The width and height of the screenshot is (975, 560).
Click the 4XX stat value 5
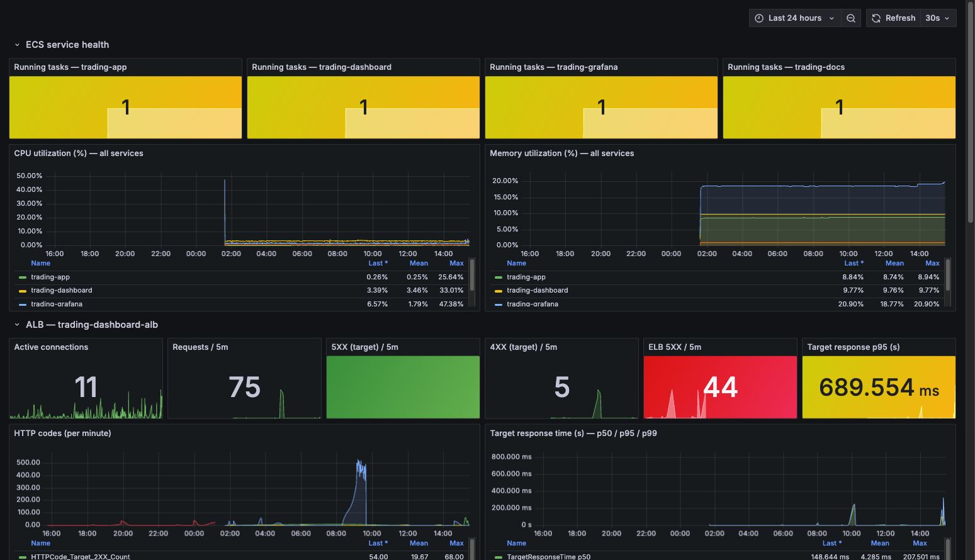562,388
